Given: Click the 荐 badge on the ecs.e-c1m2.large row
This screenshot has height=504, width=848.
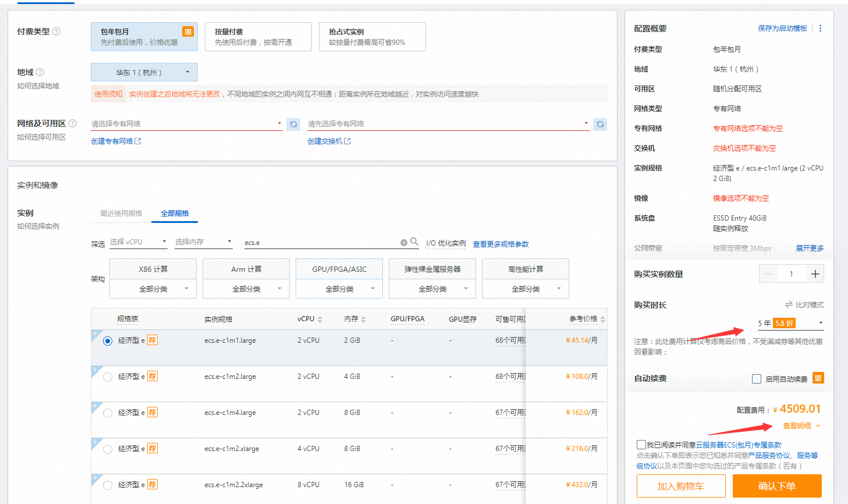Looking at the screenshot, I should [x=152, y=377].
